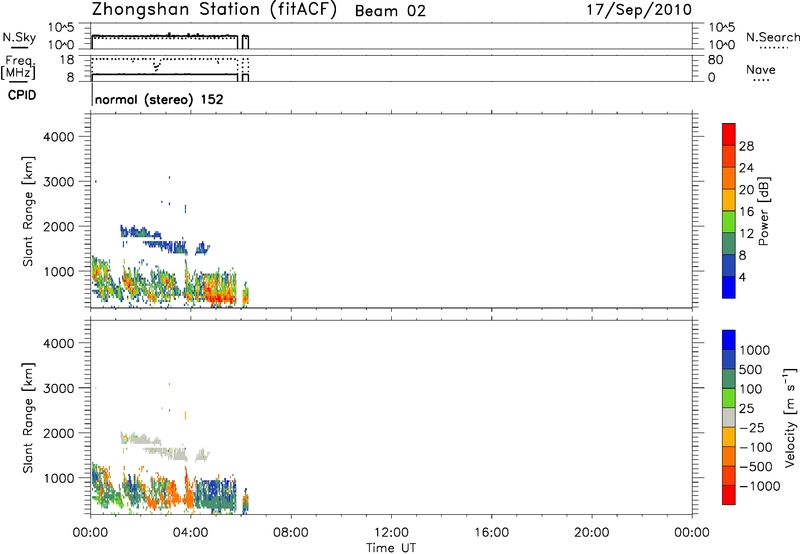Click the red top segment of Power colorbar
Image resolution: width=800 pixels, height=554 pixels.
(x=729, y=134)
